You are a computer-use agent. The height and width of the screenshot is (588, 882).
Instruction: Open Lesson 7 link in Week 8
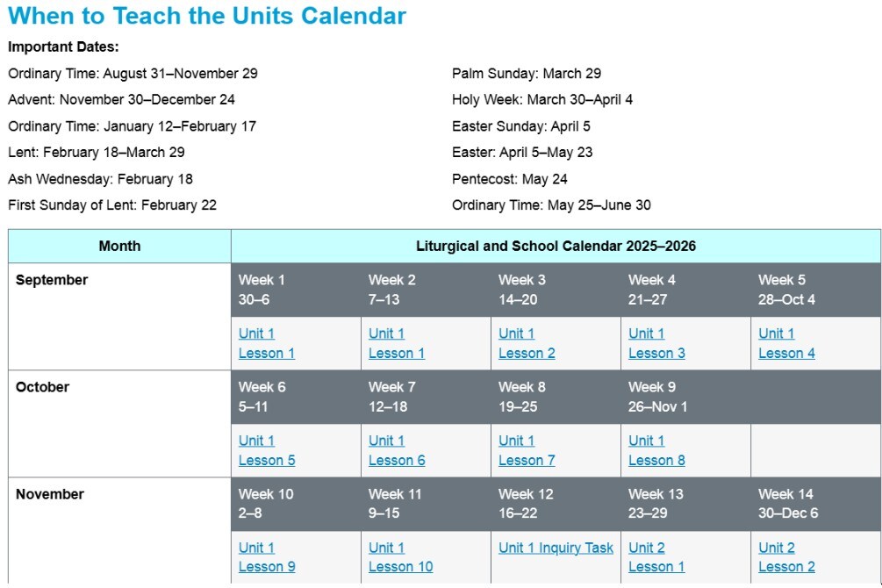527,460
